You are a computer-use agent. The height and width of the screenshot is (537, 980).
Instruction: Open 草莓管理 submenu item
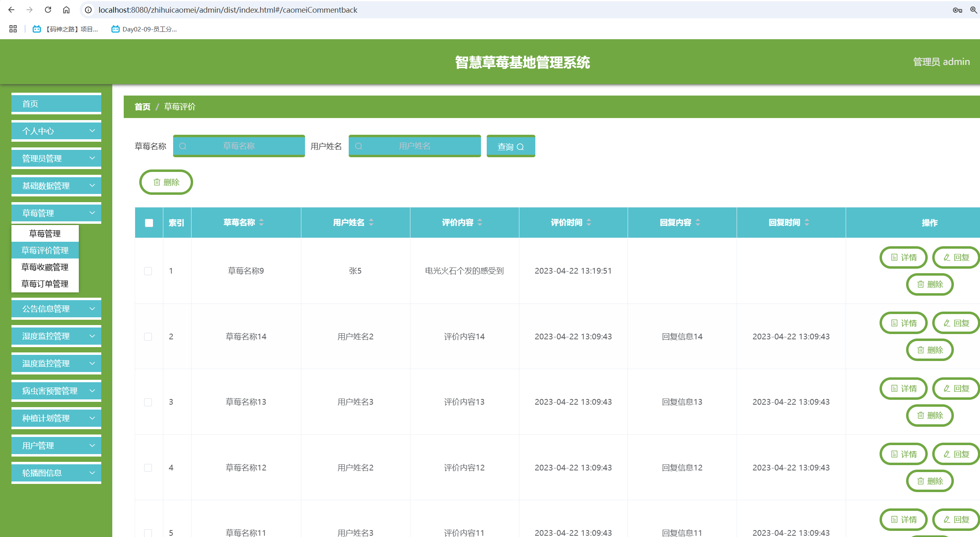point(45,234)
